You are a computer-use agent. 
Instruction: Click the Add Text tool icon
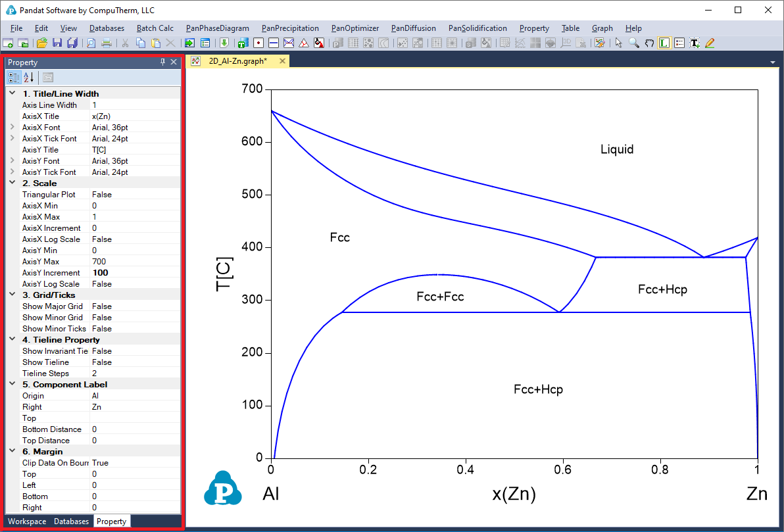[x=694, y=43]
